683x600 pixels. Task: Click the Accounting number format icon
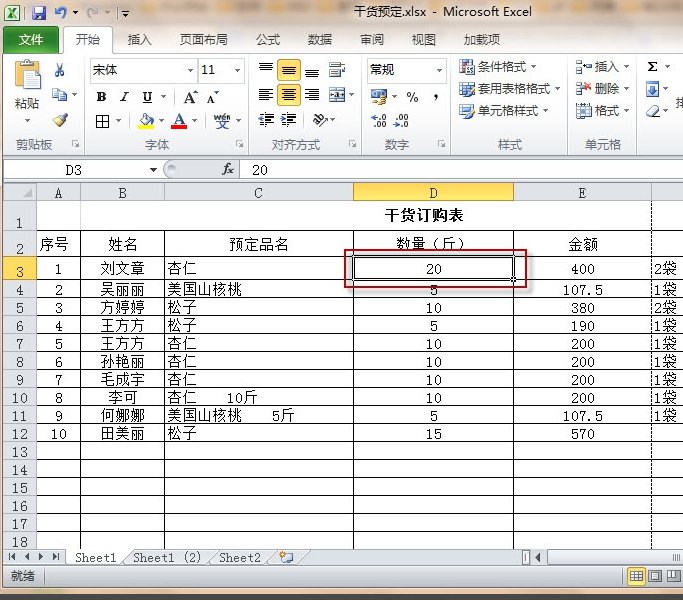[379, 97]
